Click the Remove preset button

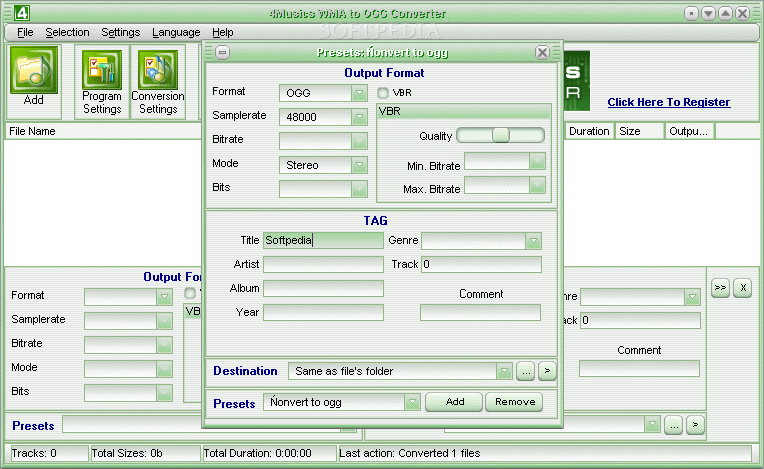(x=515, y=402)
